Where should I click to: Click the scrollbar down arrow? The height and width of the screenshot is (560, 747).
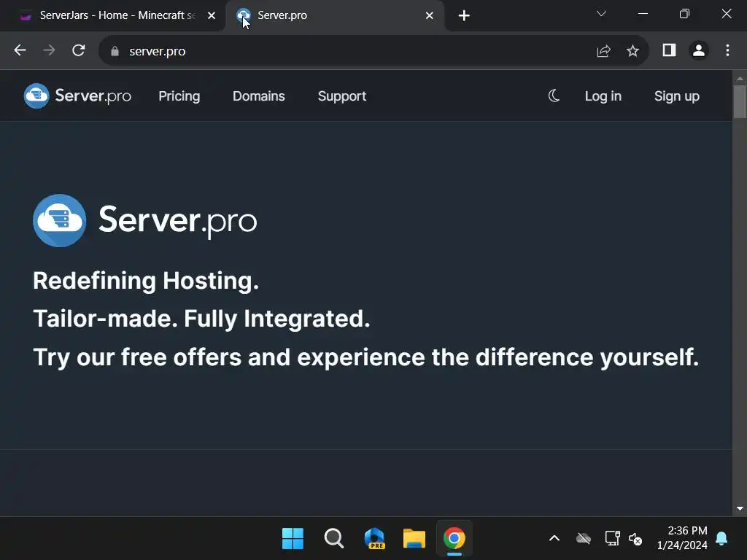(x=740, y=508)
